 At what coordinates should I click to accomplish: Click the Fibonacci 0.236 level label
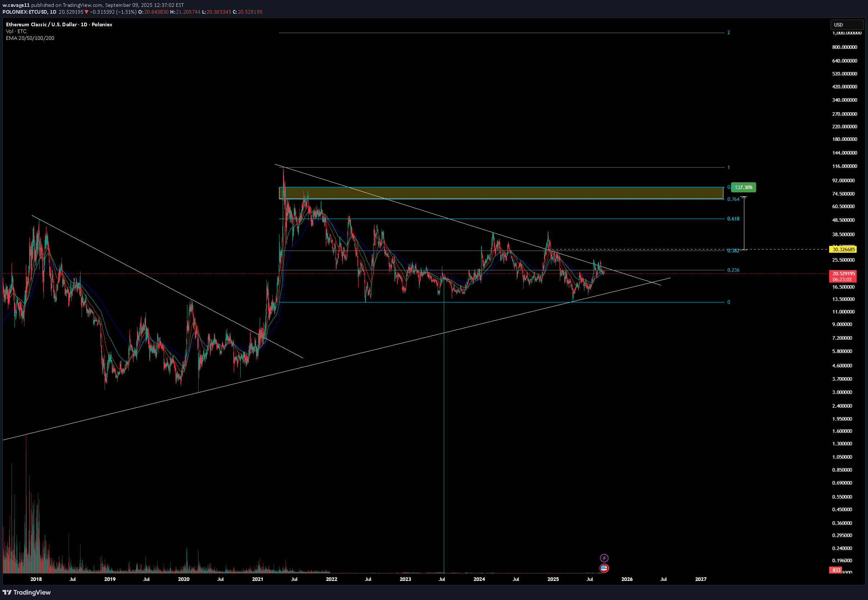click(733, 270)
